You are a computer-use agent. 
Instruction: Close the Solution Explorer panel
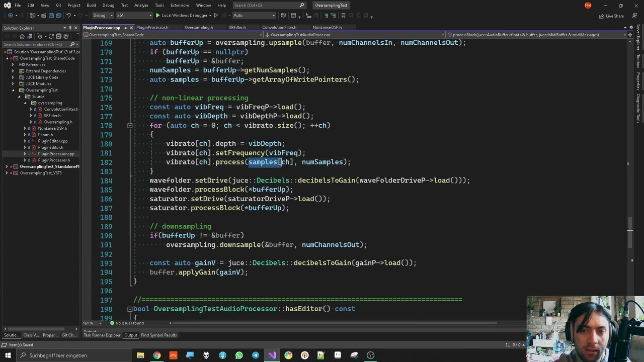click(75, 28)
